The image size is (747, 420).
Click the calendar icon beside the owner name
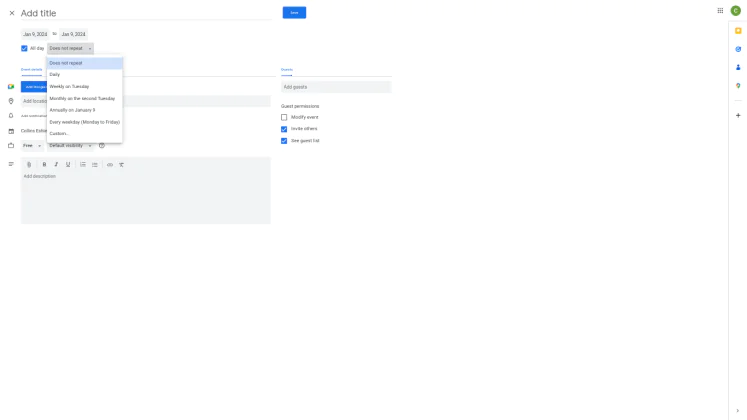pos(11,131)
